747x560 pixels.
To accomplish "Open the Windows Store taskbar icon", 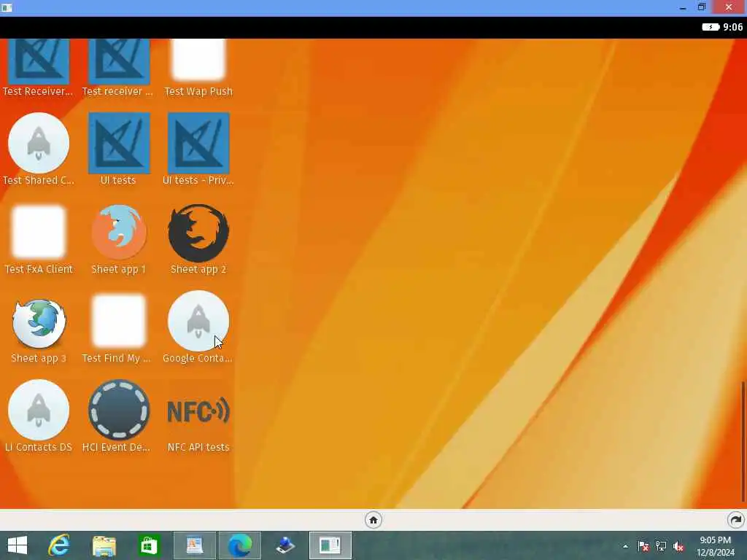I will pyautogui.click(x=149, y=545).
